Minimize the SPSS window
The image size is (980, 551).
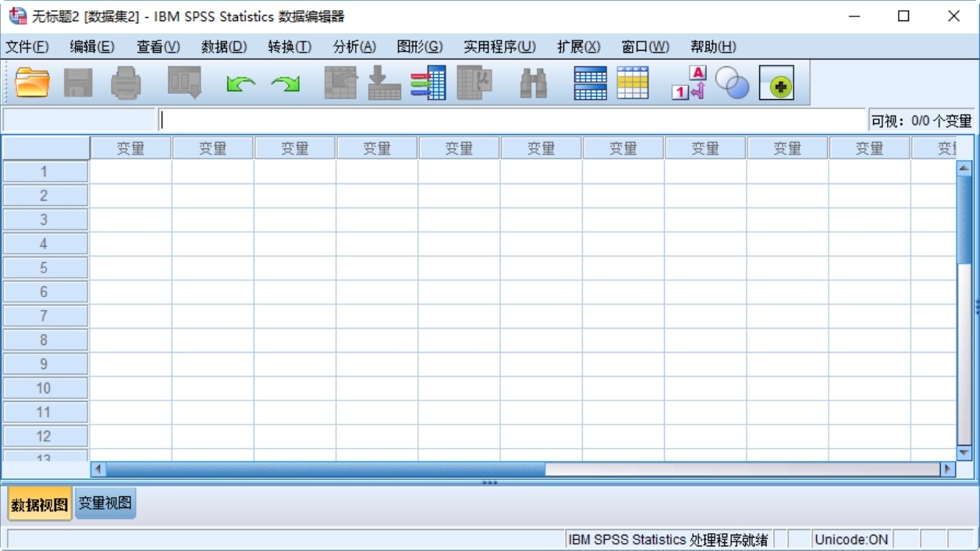click(854, 16)
